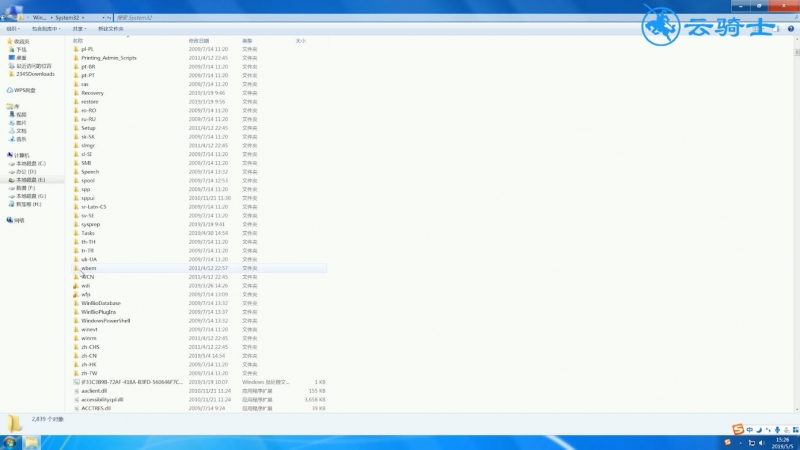This screenshot has height=450, width=800.
Task: Sort by the 大小 (Size) column header
Action: pos(301,41)
